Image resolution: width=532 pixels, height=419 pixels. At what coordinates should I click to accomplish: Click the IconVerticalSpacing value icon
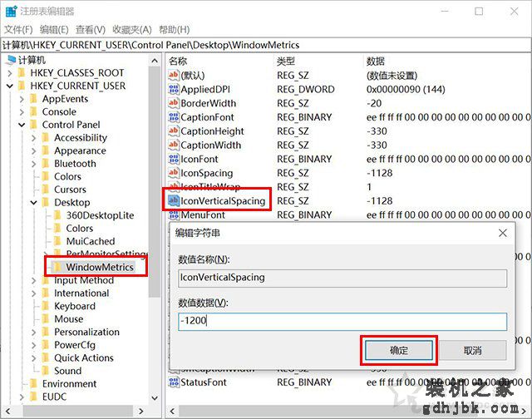(x=174, y=200)
